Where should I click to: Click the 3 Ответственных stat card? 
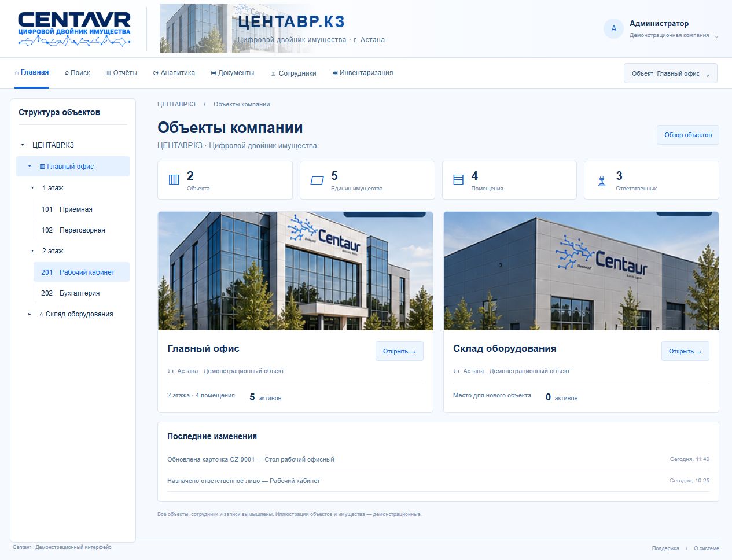click(652, 180)
